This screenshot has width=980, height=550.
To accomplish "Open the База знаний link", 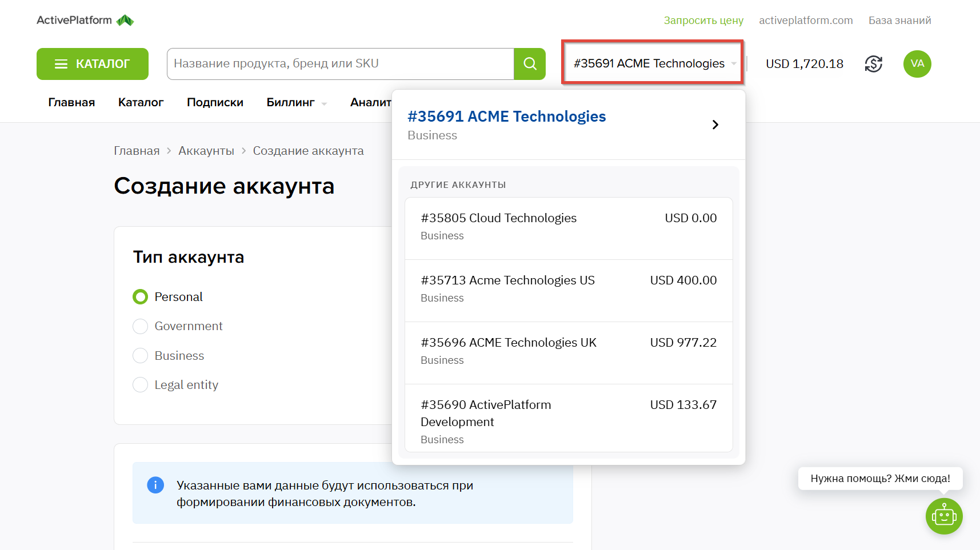I will click(x=899, y=21).
